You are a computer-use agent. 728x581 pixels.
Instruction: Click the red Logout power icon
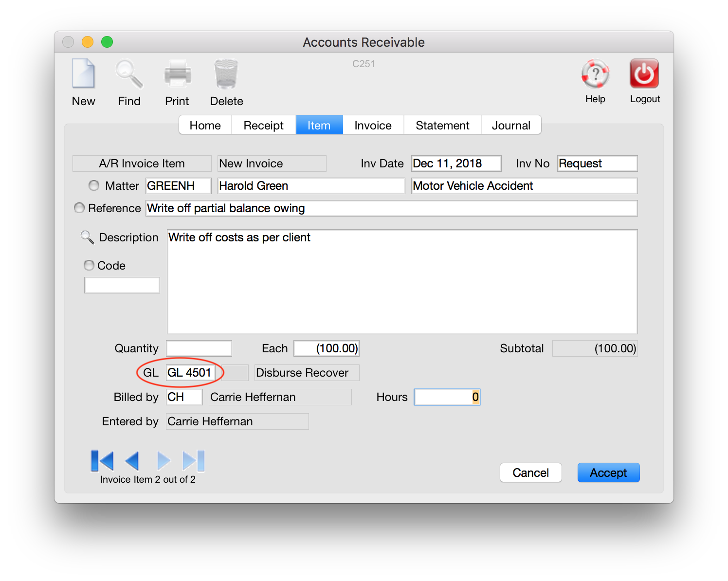(x=644, y=74)
